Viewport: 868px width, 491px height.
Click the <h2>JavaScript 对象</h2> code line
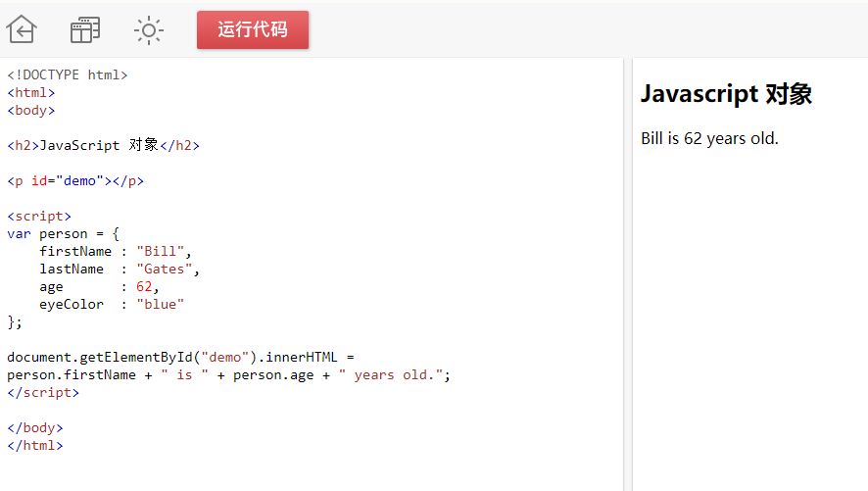pyautogui.click(x=104, y=146)
